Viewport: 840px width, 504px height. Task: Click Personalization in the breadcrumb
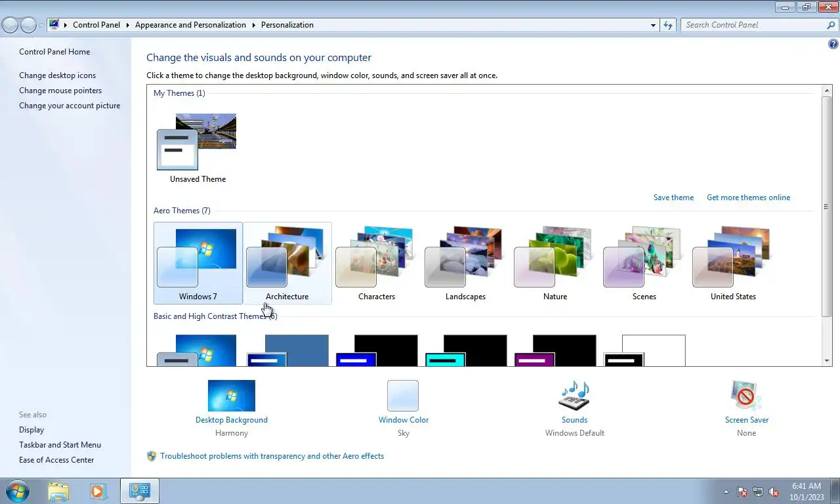[287, 25]
